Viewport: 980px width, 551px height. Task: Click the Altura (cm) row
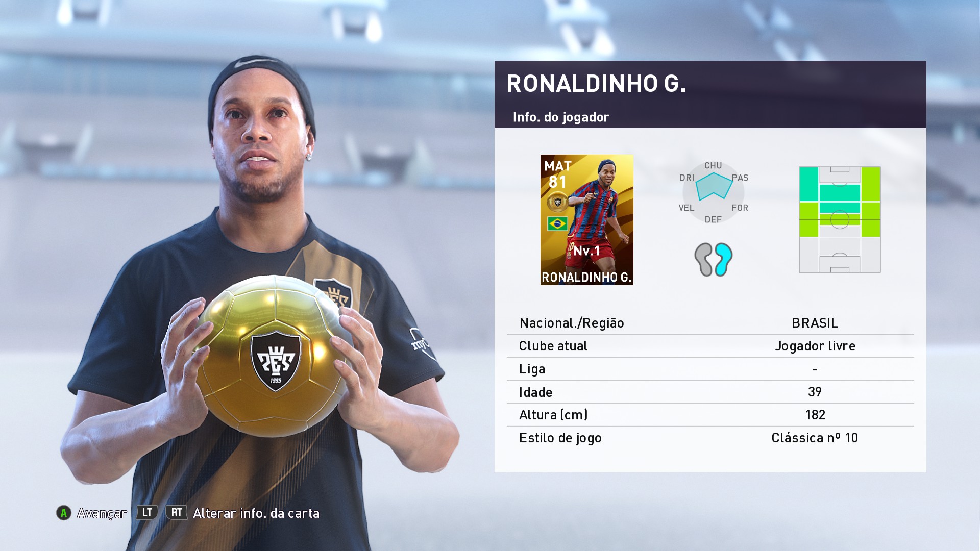pyautogui.click(x=710, y=415)
